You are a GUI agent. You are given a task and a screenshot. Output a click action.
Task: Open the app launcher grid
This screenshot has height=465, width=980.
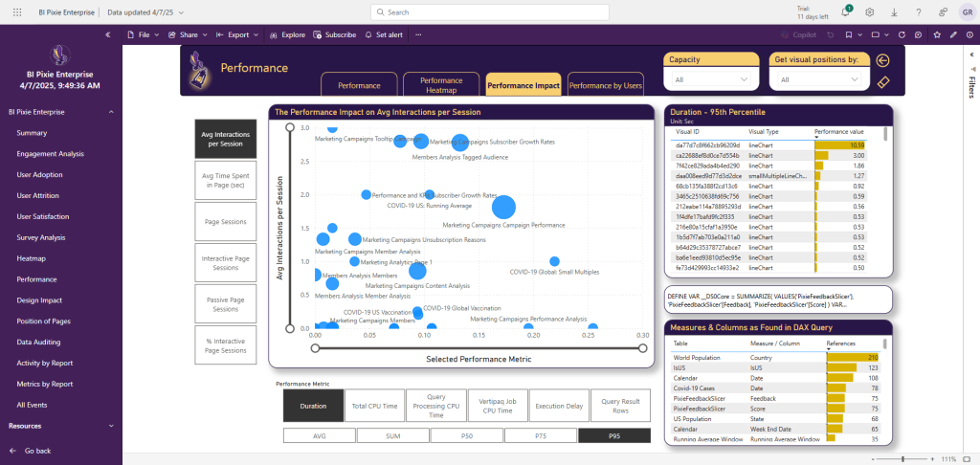click(16, 12)
